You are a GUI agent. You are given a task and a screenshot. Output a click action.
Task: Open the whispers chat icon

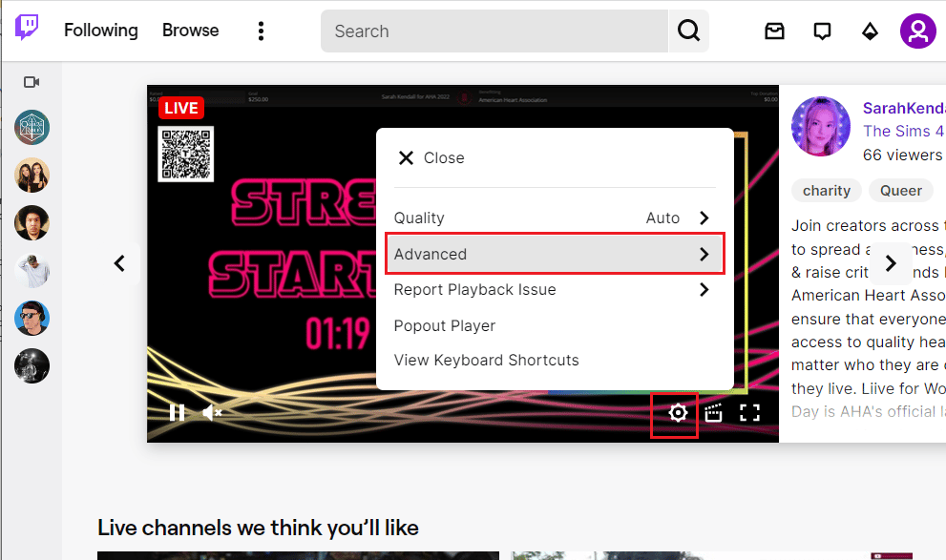click(822, 31)
